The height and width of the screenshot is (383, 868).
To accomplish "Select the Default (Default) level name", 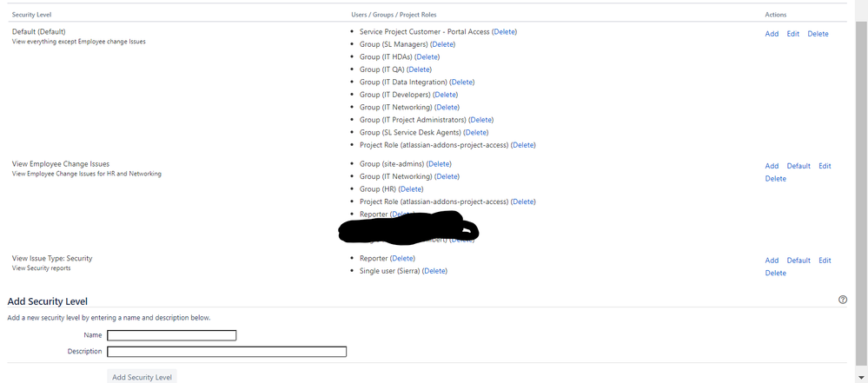I will click(39, 31).
